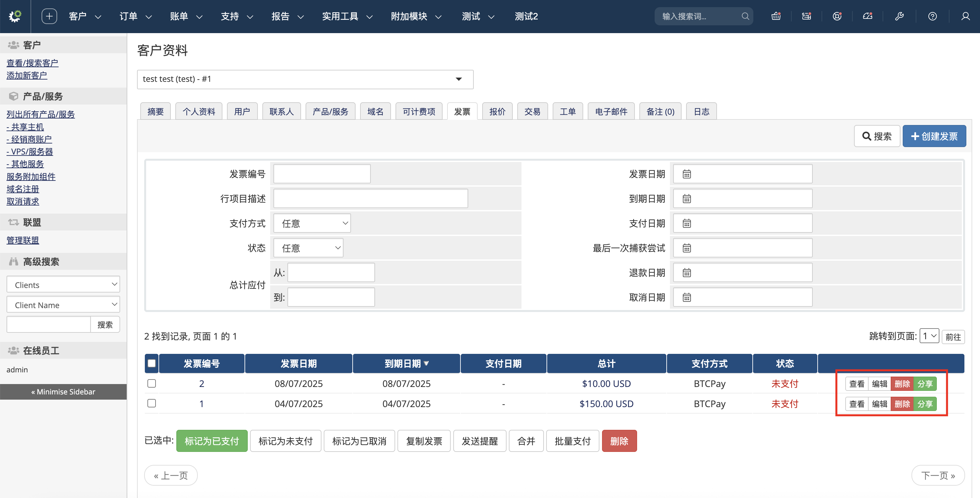
Task: Open the wrench setup icon
Action: pyautogui.click(x=899, y=16)
